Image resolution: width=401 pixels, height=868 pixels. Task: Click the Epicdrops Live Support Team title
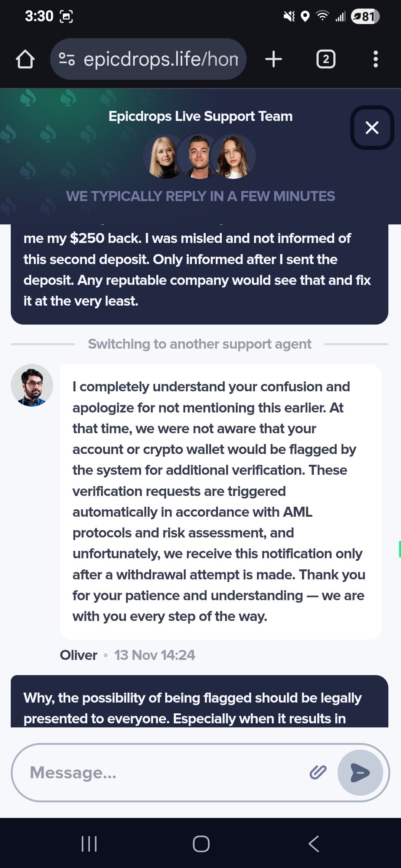(x=200, y=116)
